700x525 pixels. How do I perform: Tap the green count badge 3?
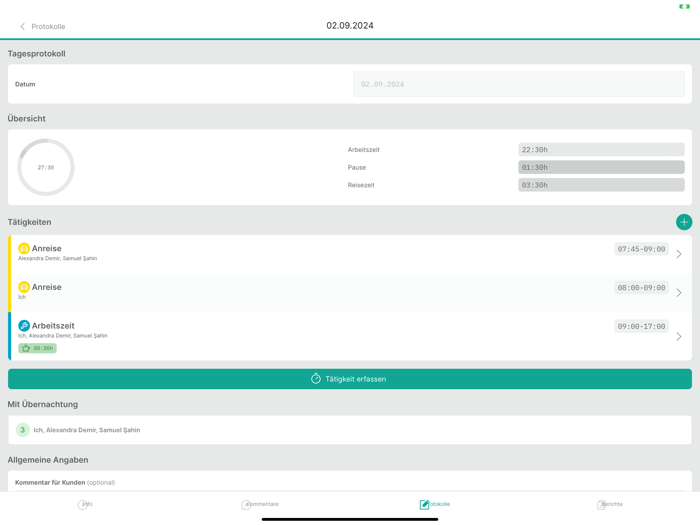click(x=23, y=430)
